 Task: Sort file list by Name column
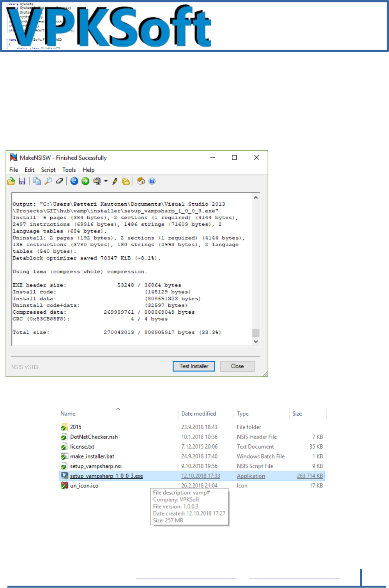point(68,414)
